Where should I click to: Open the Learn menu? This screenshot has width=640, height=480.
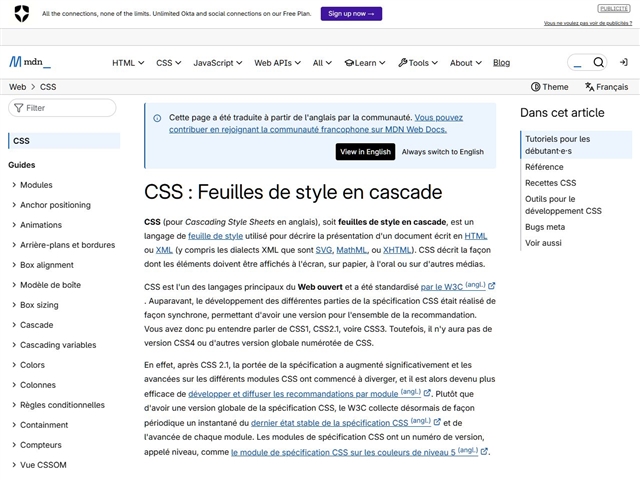pos(365,63)
